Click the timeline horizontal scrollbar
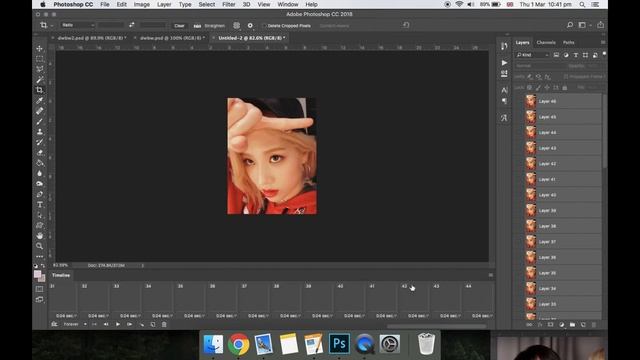This screenshot has width=640, height=360. 436,327
